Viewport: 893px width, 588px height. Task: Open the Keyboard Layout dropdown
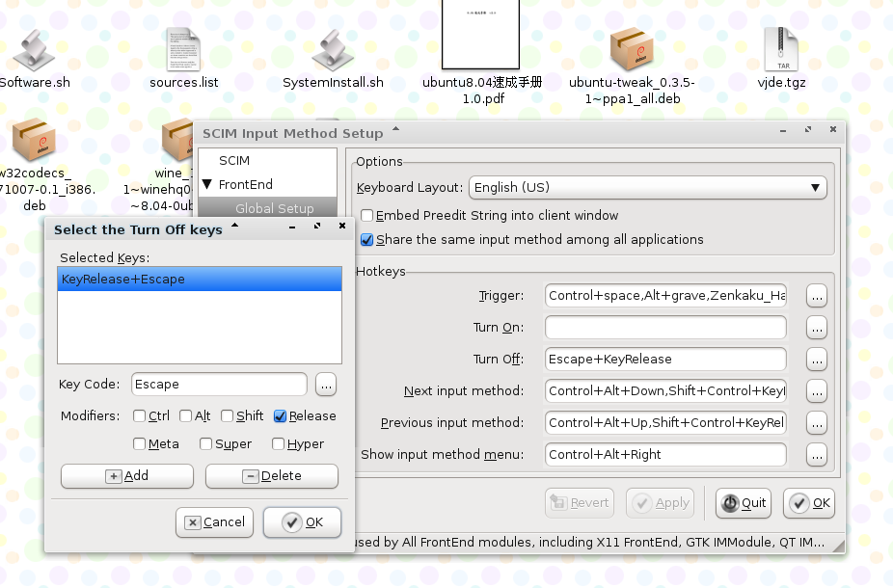pos(647,187)
